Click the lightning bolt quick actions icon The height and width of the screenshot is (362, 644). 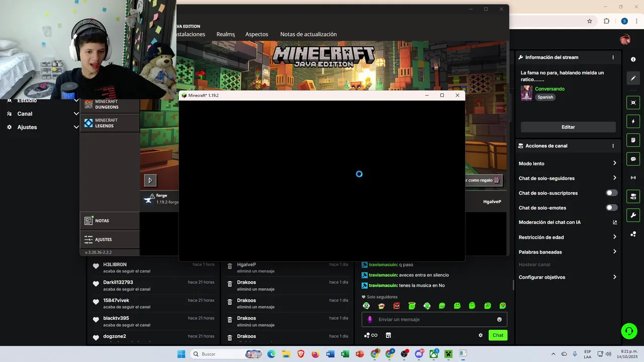pos(633,122)
